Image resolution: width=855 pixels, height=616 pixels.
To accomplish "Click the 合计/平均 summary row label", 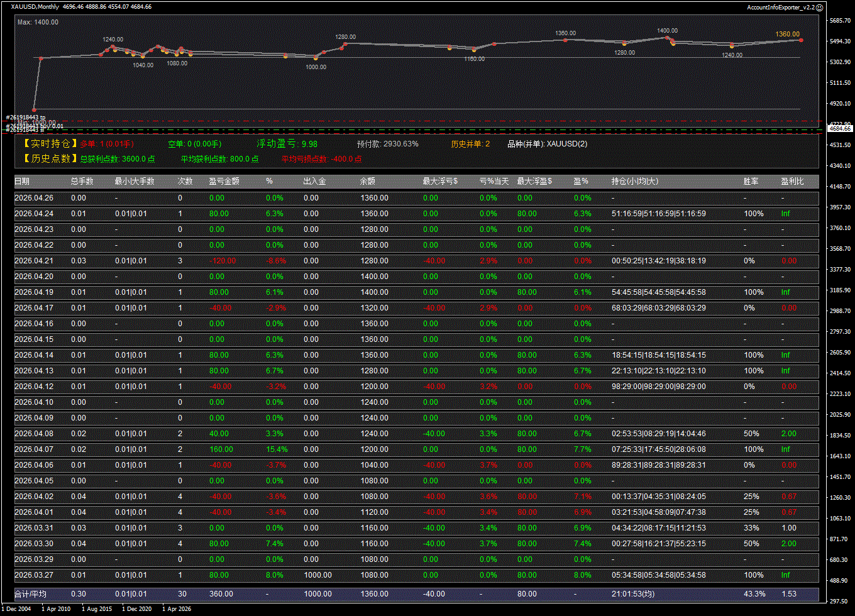I will click(x=31, y=594).
